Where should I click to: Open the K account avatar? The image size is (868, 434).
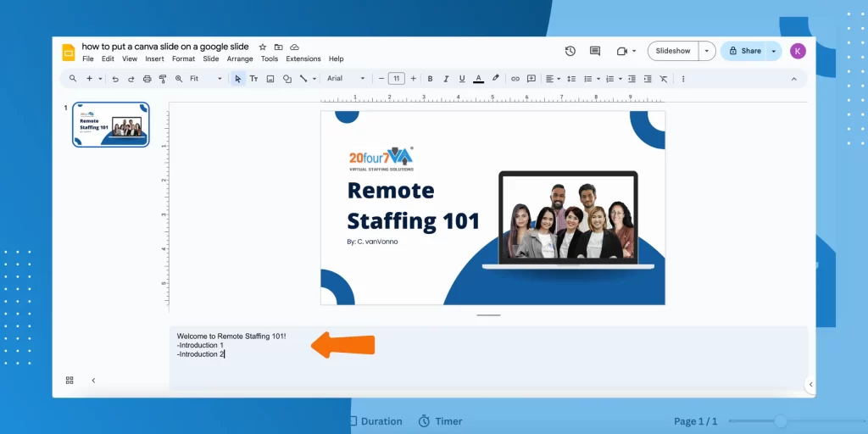tap(798, 51)
